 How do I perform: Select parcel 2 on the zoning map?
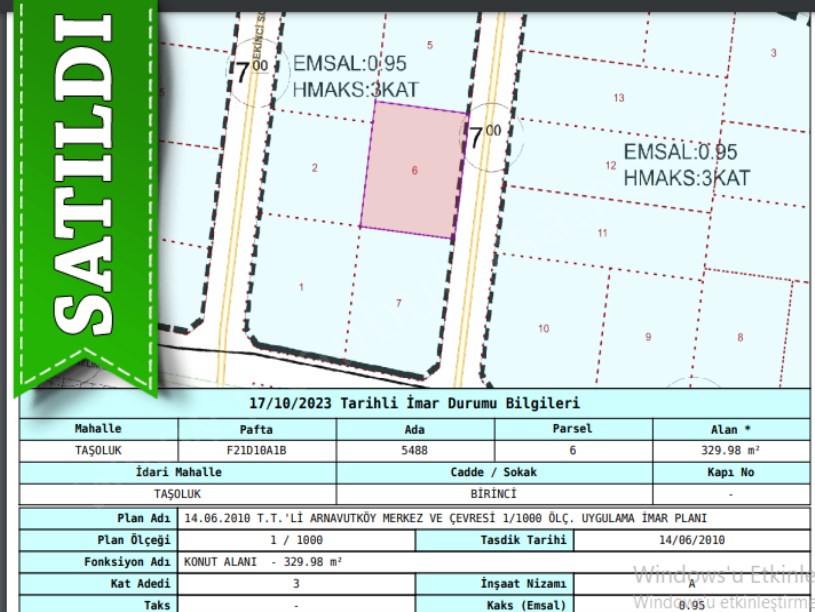point(314,168)
